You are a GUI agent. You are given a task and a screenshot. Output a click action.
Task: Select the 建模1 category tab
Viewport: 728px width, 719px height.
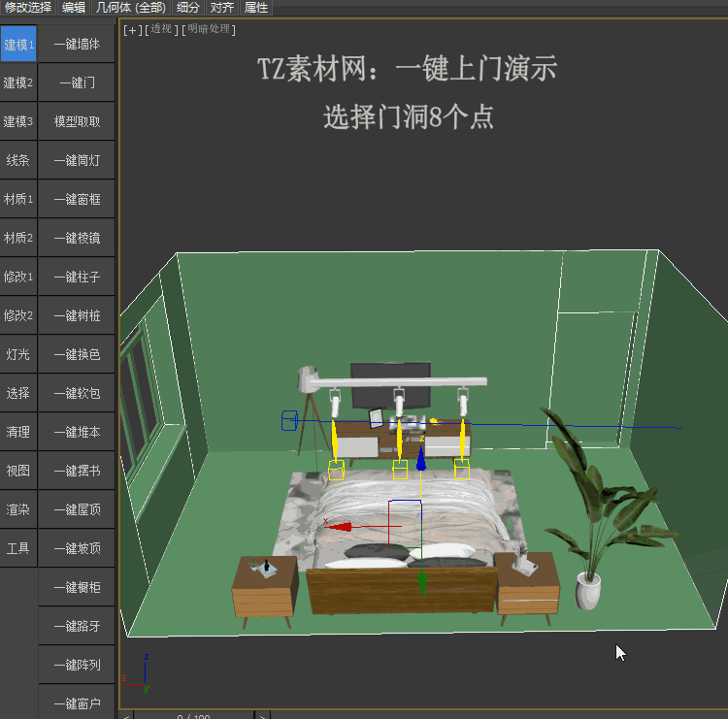pos(18,44)
